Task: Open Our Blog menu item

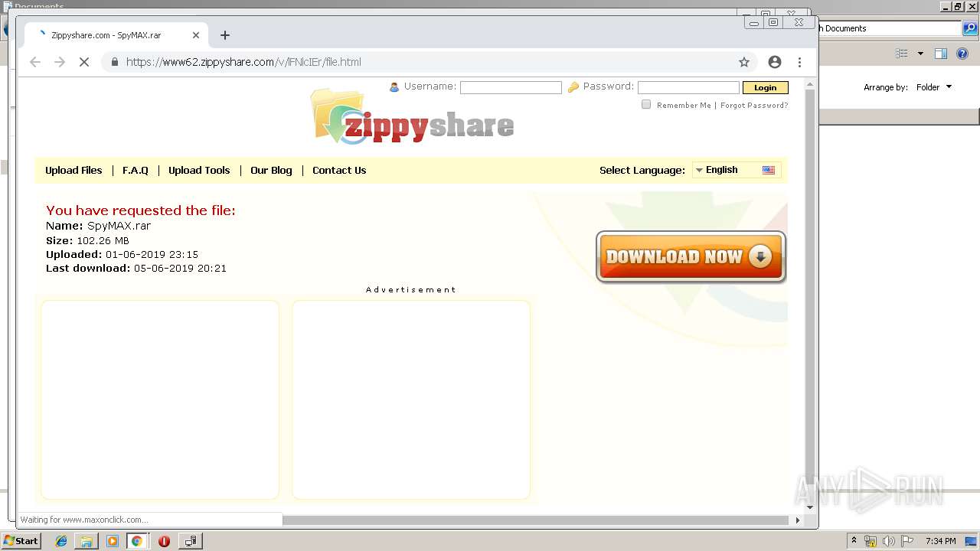Action: click(271, 170)
